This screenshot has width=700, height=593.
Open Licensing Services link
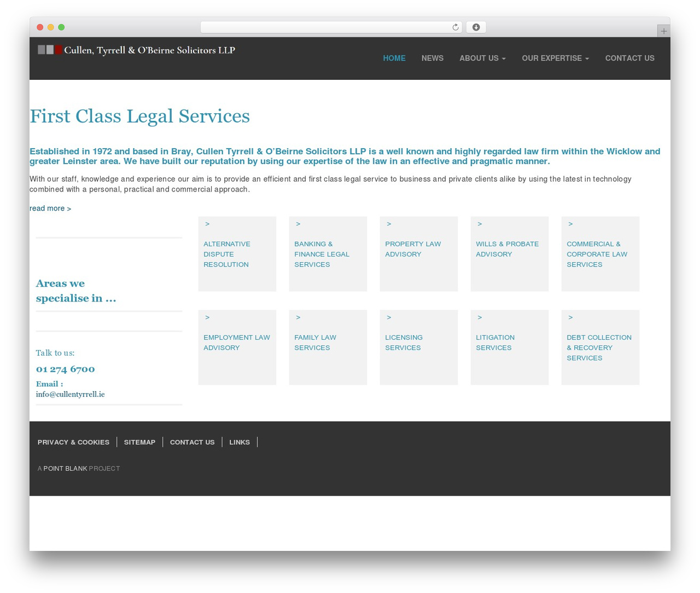[x=404, y=342]
